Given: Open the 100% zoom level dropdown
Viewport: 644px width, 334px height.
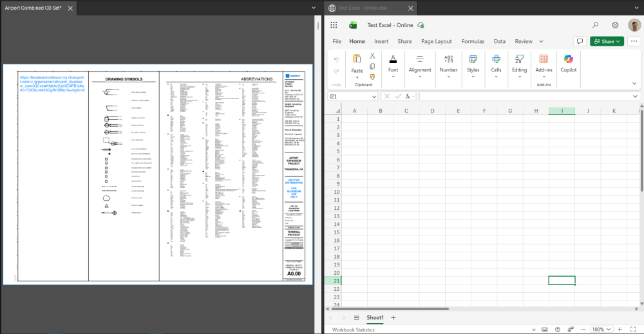Looking at the screenshot, I should 601,329.
